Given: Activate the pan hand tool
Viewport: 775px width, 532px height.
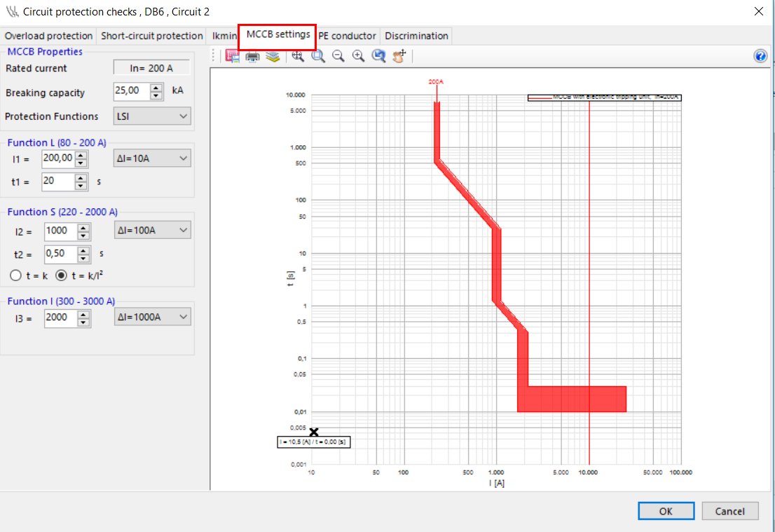Looking at the screenshot, I should pyautogui.click(x=399, y=57).
